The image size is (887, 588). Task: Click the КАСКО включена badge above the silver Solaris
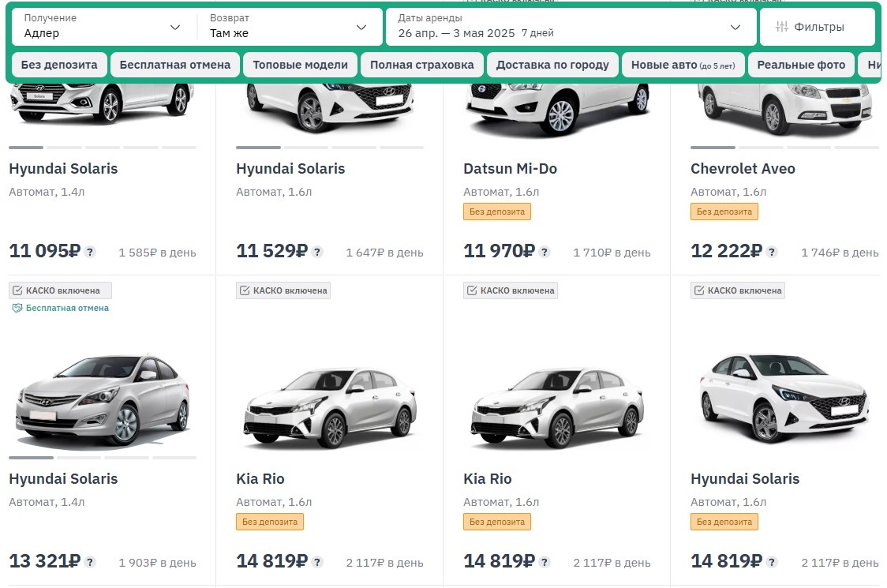click(60, 290)
